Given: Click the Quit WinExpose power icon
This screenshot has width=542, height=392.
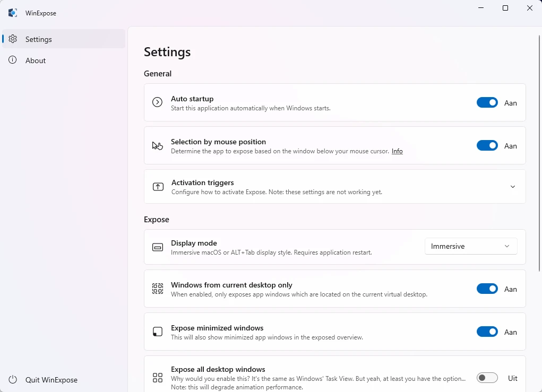Looking at the screenshot, I should click(x=13, y=379).
